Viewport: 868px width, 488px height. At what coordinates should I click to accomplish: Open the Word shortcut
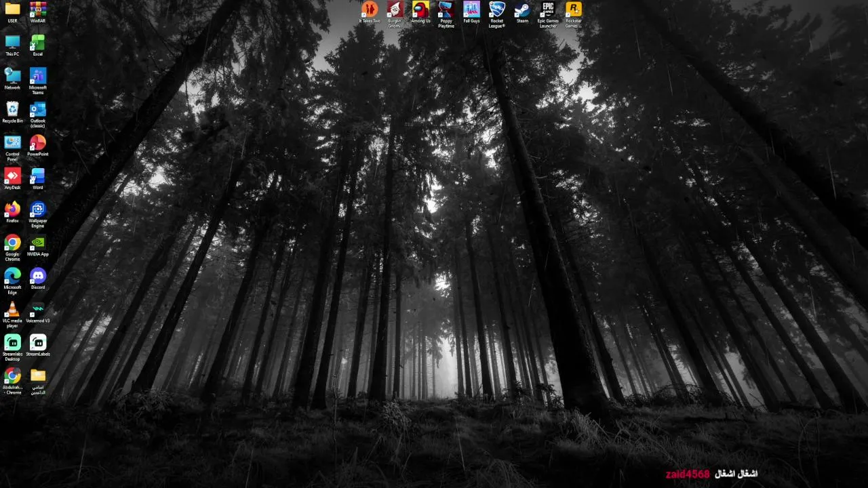38,178
